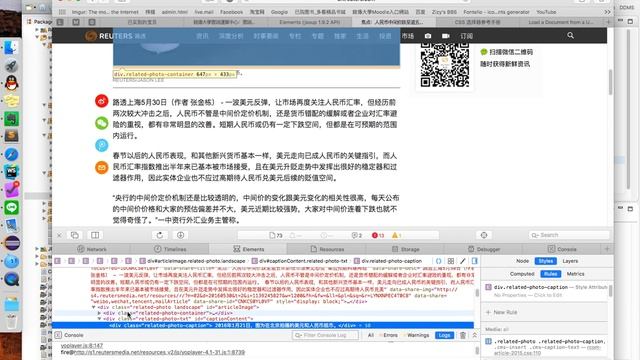Open the voplayer.js:8:147 console link
Image resolution: width=640 pixels, height=360 pixels.
(82, 346)
